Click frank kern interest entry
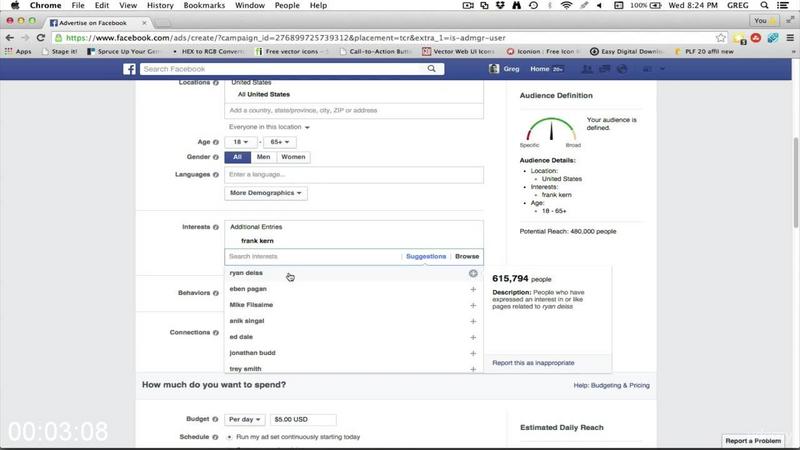This screenshot has width=800, height=450. click(257, 241)
